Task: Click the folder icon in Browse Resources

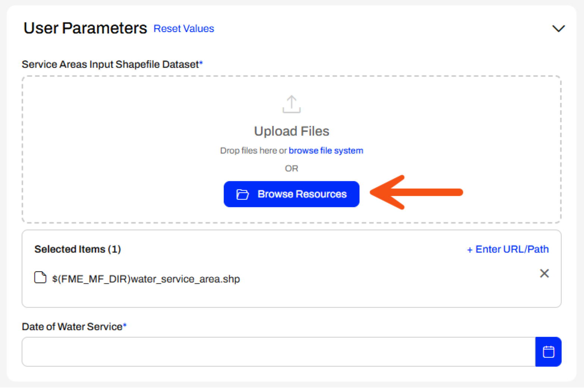Action: (x=242, y=194)
